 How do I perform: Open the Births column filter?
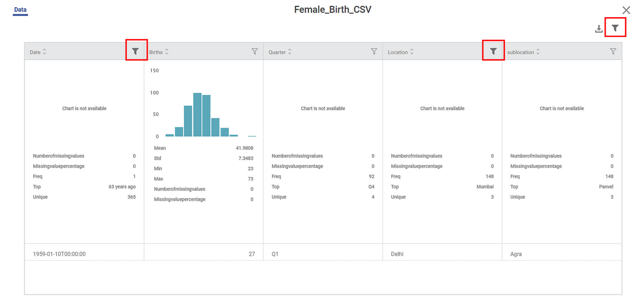coord(255,52)
